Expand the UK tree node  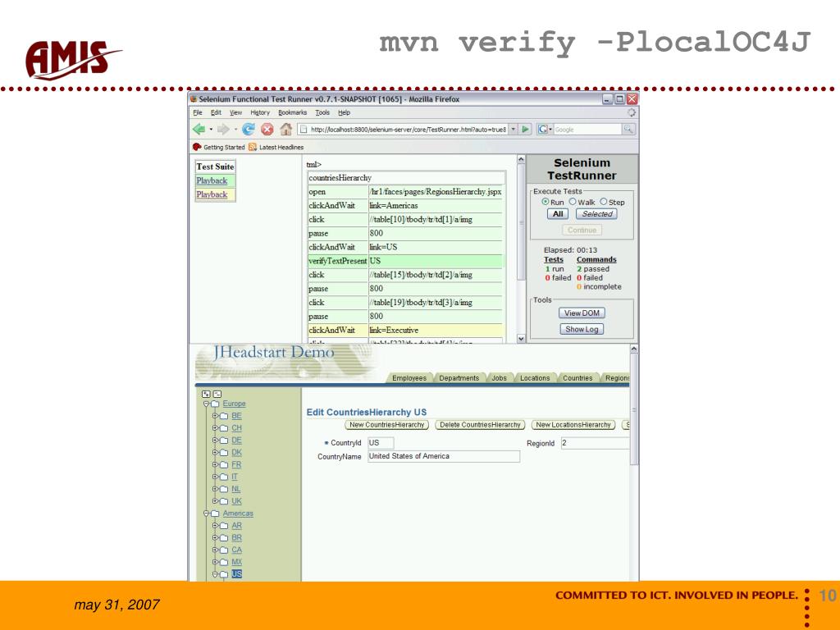[215, 501]
